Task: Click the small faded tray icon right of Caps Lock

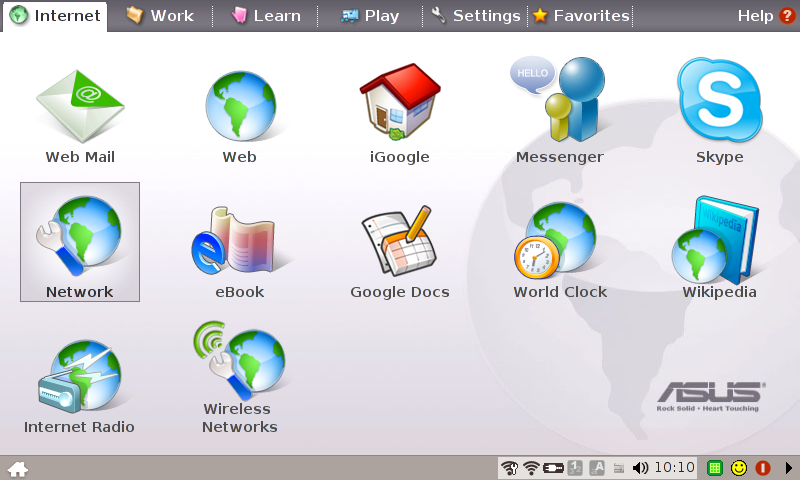Action: [x=618, y=468]
